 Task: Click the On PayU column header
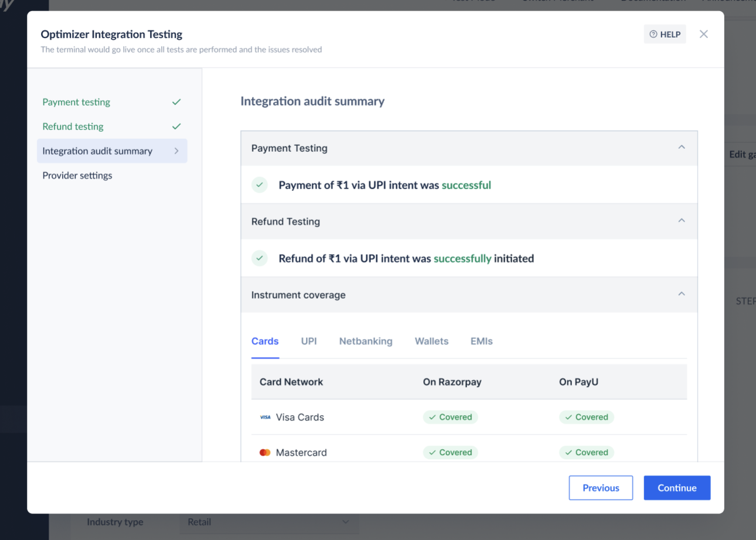point(578,382)
